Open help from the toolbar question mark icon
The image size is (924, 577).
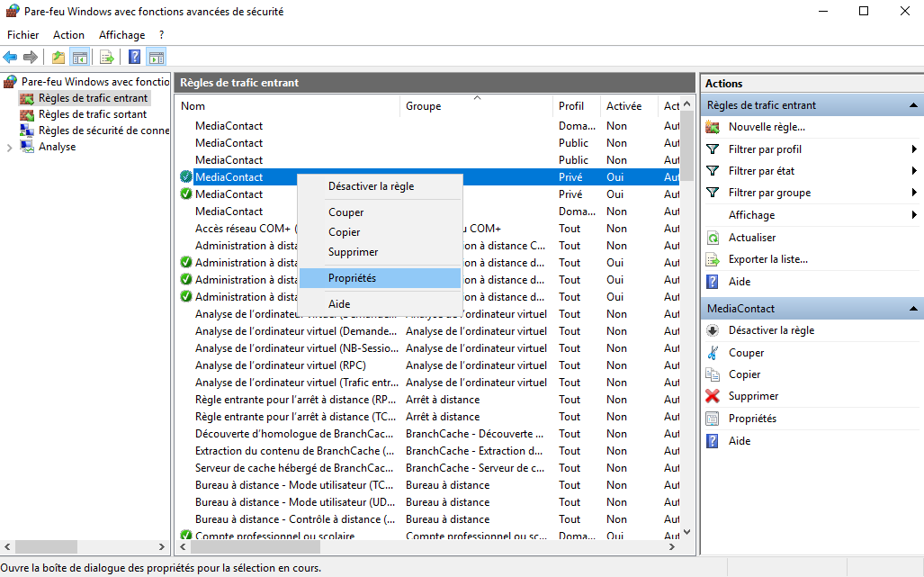click(x=134, y=58)
